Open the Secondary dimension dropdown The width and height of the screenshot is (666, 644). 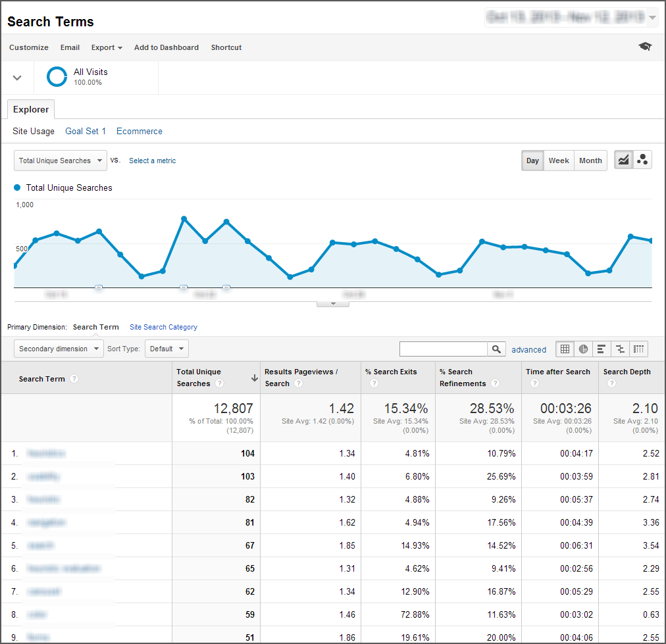coord(59,349)
